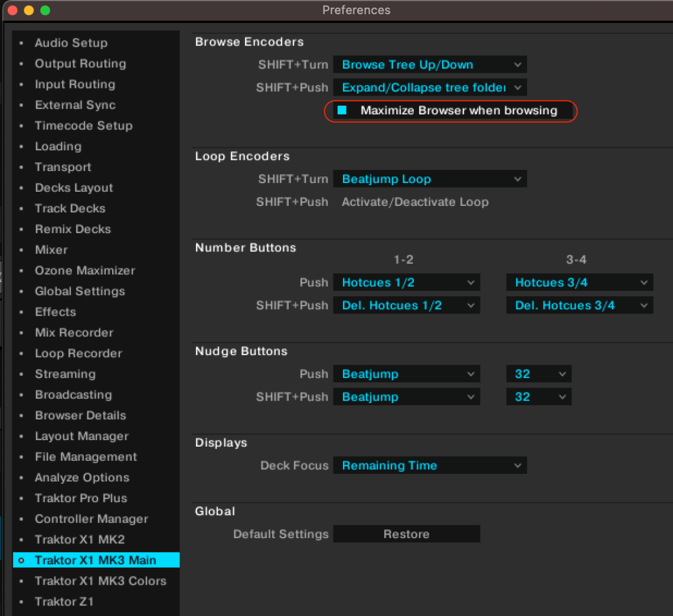Screen dimensions: 673x616
Task: Change the Hotcues 3/4 Push assignment
Action: [x=579, y=282]
